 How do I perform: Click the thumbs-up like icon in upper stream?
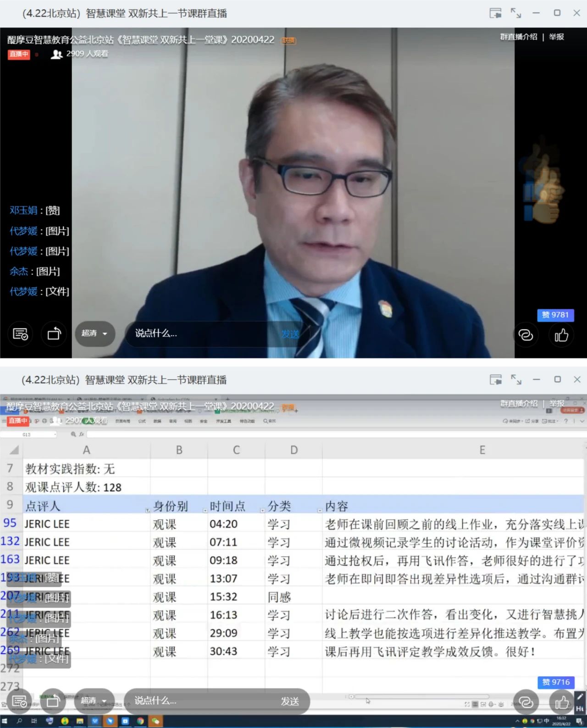click(x=561, y=335)
